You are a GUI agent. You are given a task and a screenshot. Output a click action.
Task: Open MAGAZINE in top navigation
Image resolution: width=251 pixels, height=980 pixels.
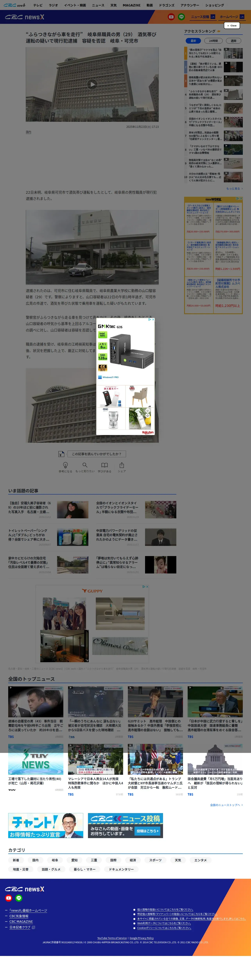click(132, 5)
